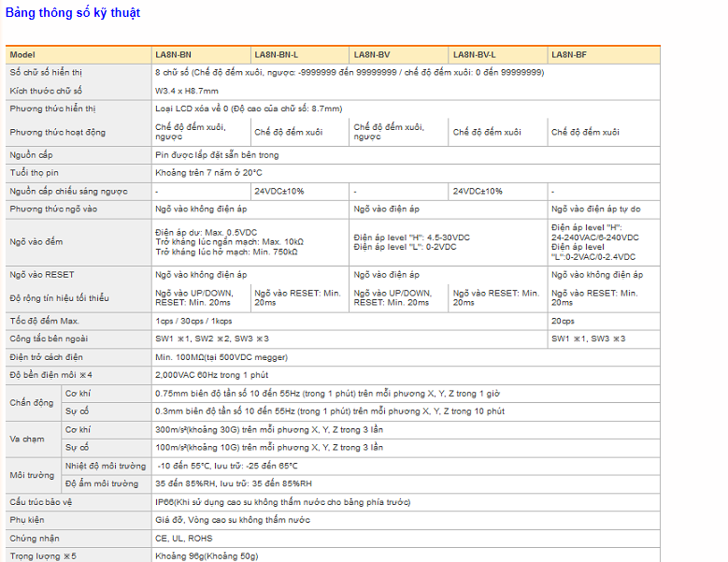This screenshot has height=562, width=728.
Task: Select the "Tốc độ đếm Max." row label
Action: click(x=45, y=321)
